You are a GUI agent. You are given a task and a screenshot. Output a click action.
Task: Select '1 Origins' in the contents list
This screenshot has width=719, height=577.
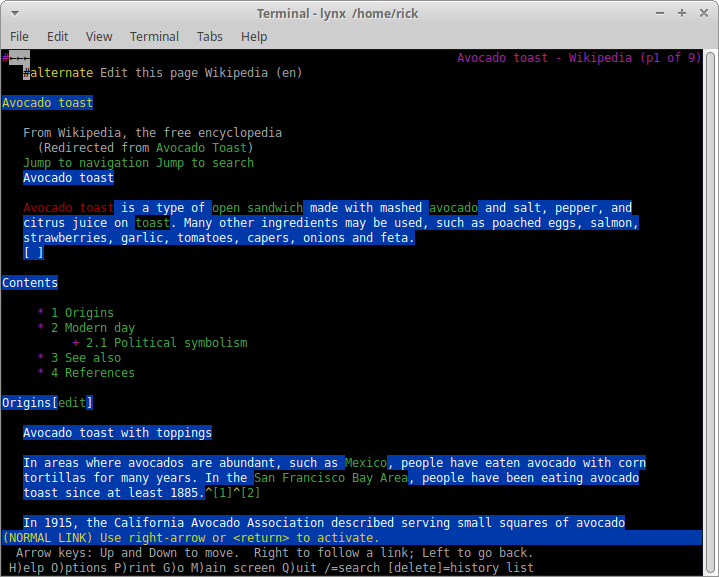82,313
